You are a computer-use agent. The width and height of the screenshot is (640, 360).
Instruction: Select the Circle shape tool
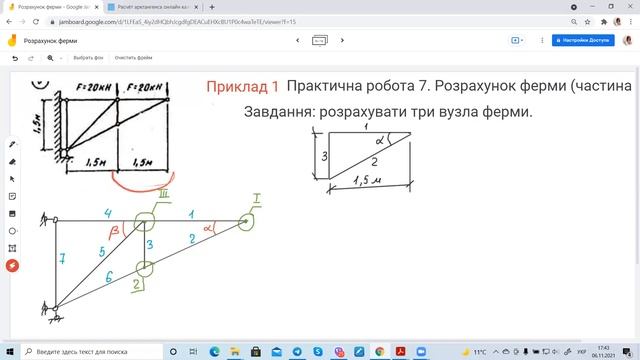(x=12, y=231)
